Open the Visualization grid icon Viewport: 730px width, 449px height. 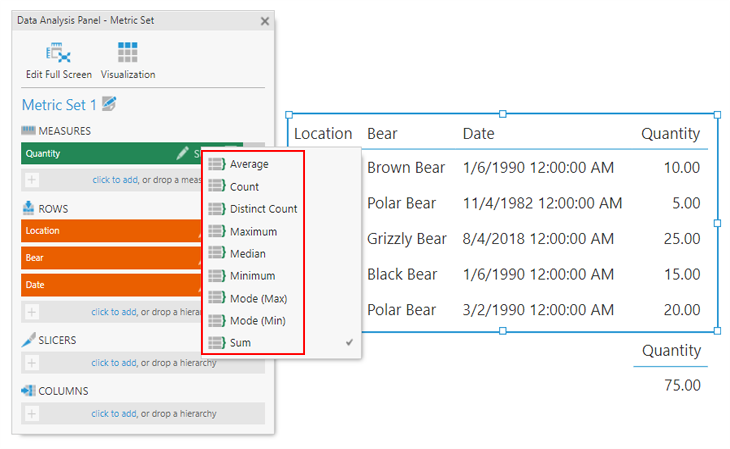[128, 52]
